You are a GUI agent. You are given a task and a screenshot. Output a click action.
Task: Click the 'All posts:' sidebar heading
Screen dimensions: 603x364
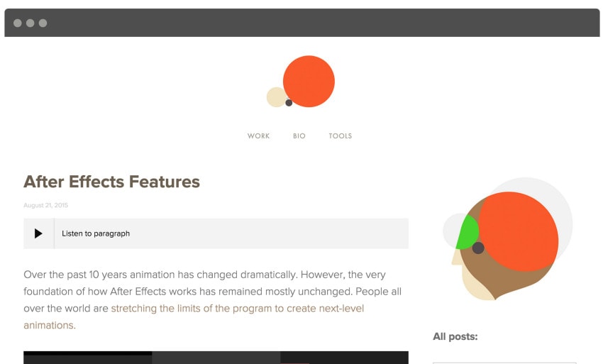coord(455,336)
